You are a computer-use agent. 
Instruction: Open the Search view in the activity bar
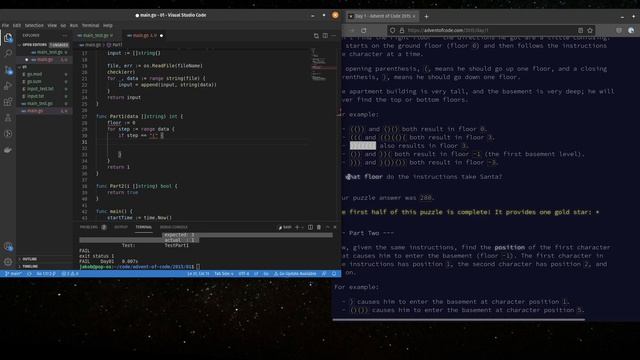pyautogui.click(x=8, y=53)
